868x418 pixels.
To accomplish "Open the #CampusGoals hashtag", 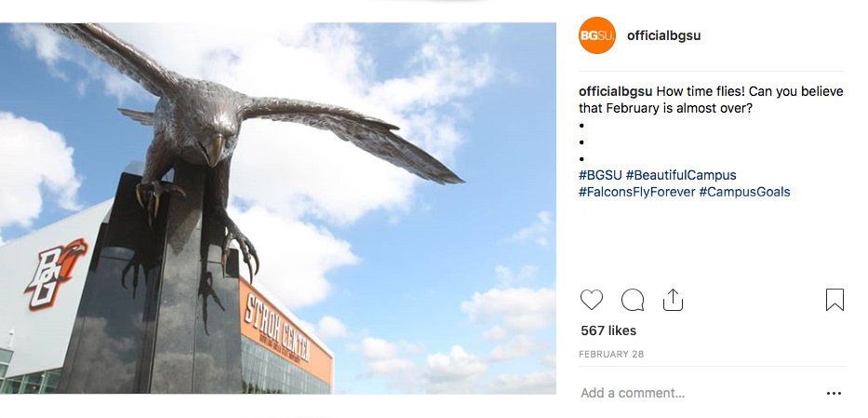I will pos(744,192).
